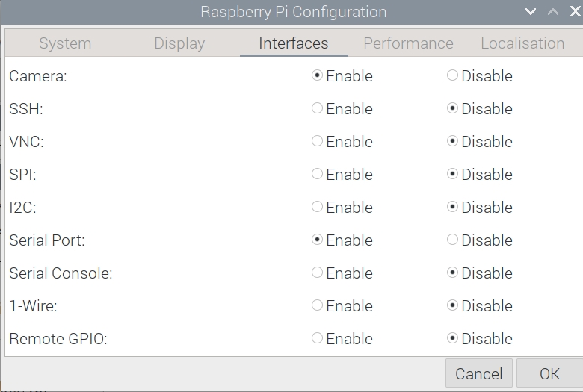The height and width of the screenshot is (392, 583).
Task: Enable SSH radio button
Action: [x=318, y=108]
